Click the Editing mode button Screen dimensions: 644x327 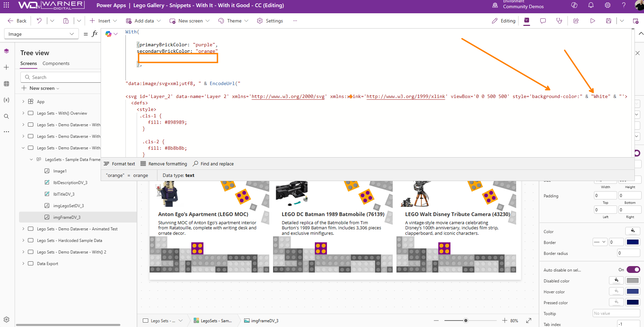click(504, 21)
